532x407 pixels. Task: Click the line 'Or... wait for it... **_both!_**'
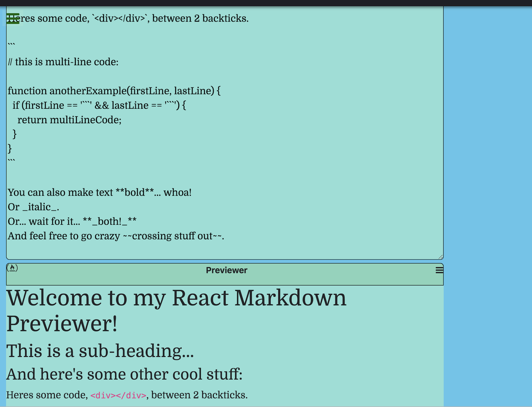72,221
